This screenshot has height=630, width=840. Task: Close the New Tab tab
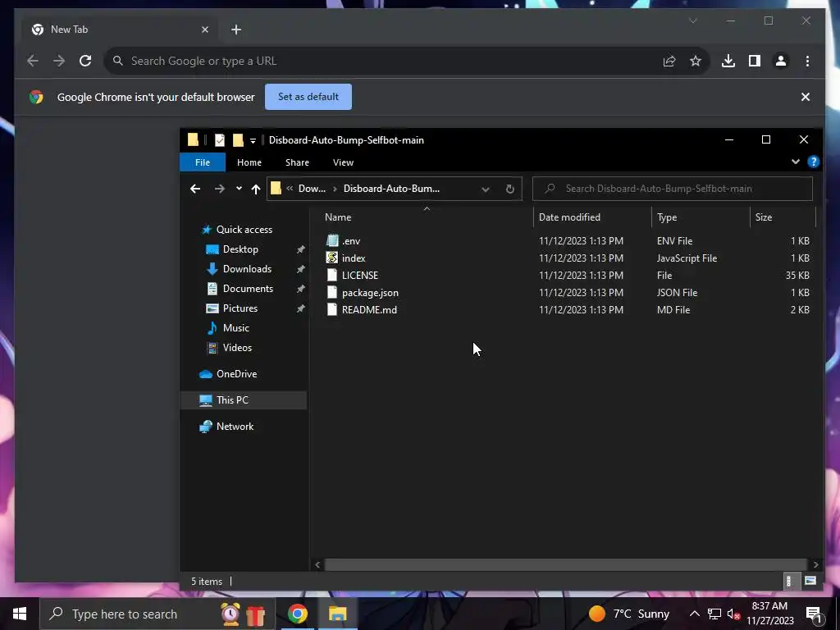pos(204,30)
